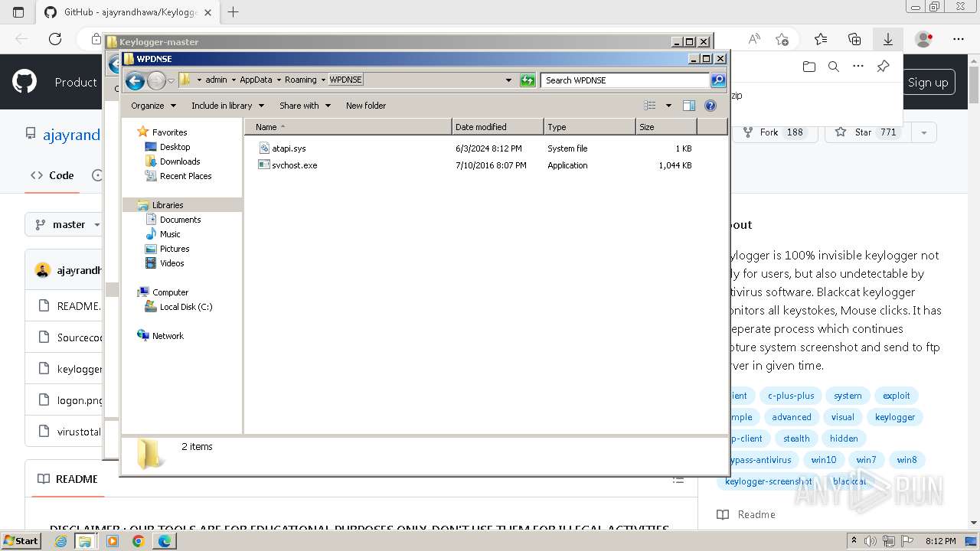
Task: Close the GitHub browser tab
Action: pyautogui.click(x=207, y=12)
